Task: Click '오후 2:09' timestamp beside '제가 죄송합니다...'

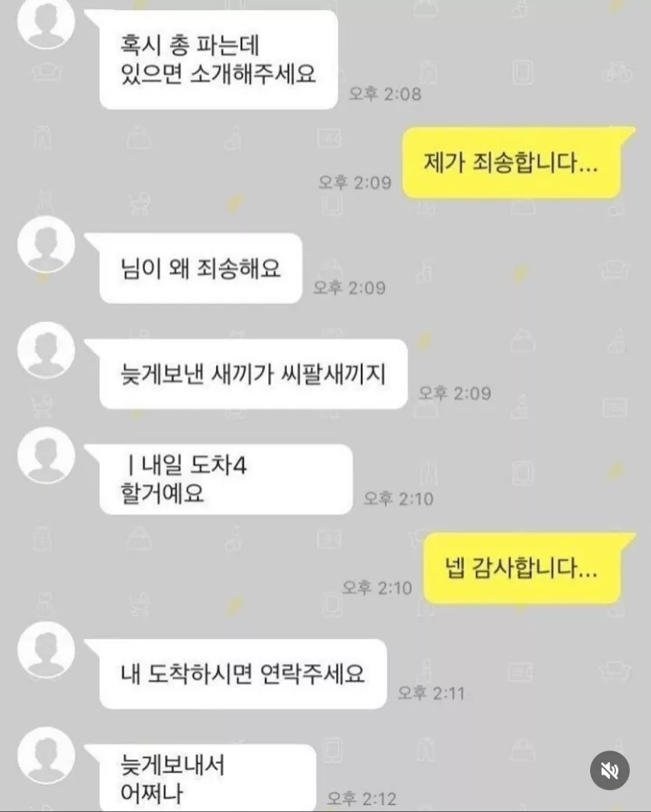Action: click(355, 182)
